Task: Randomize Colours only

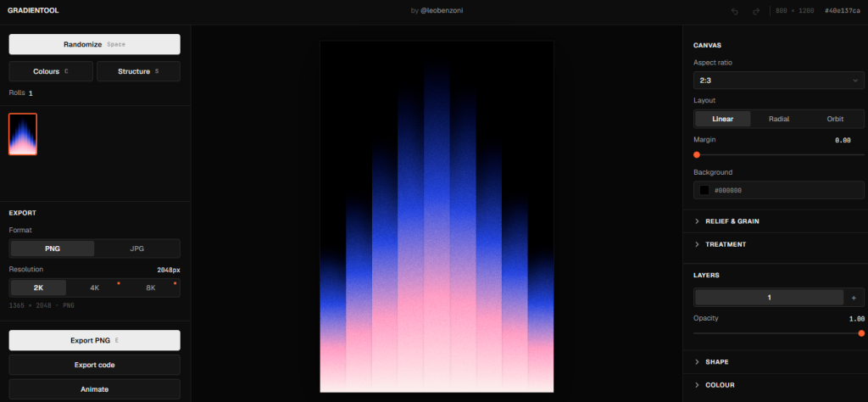Action: pos(51,71)
